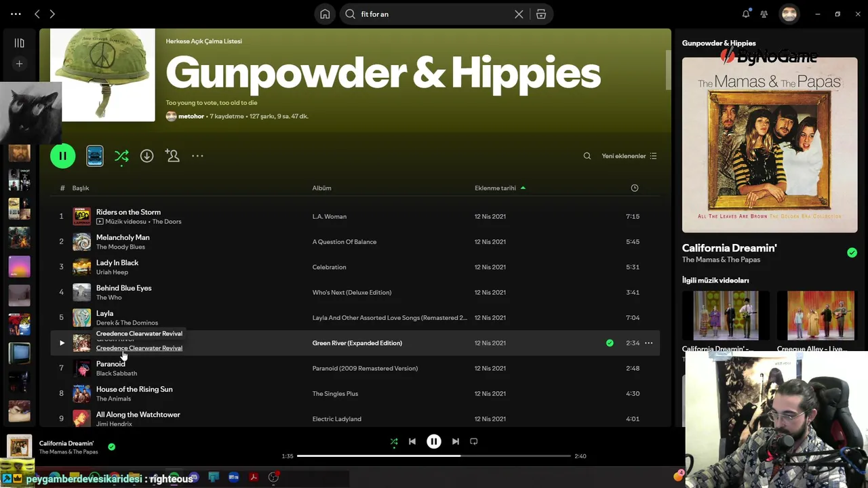Toggle the saved check on Green River row
The width and height of the screenshot is (868, 488).
(610, 343)
